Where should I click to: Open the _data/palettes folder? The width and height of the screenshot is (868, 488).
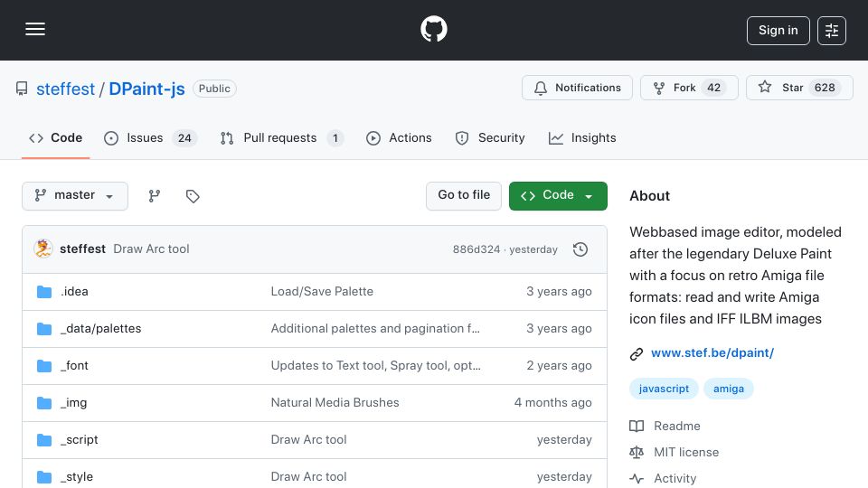(100, 329)
